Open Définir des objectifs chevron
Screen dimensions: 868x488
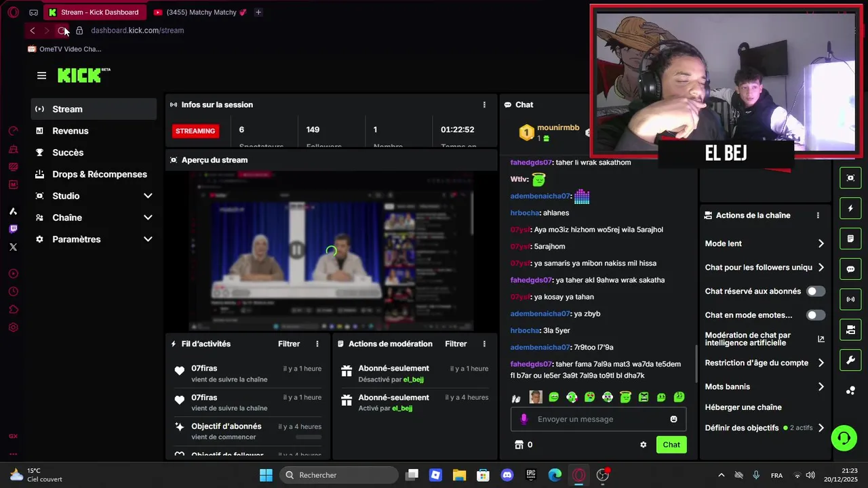pos(821,428)
